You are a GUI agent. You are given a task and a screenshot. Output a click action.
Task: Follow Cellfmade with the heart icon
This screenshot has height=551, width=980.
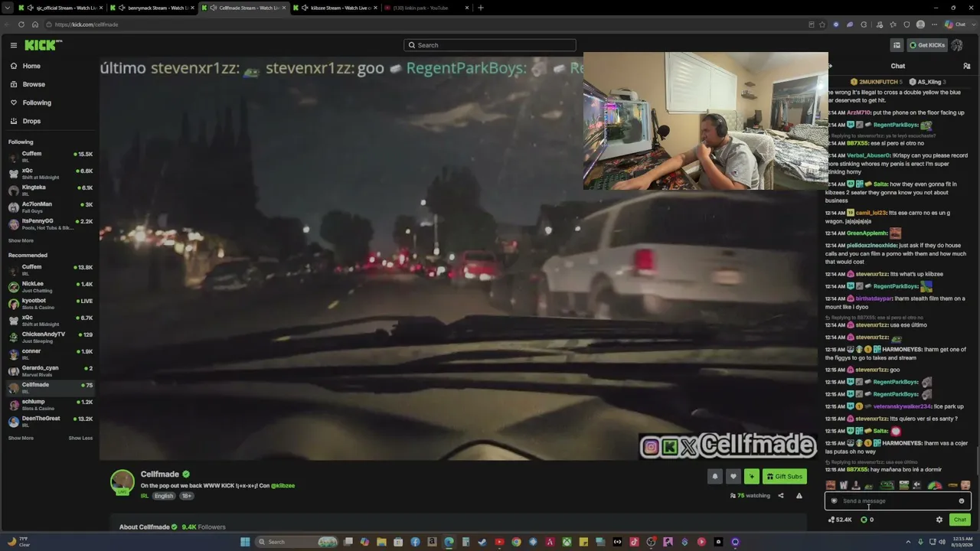(x=733, y=477)
